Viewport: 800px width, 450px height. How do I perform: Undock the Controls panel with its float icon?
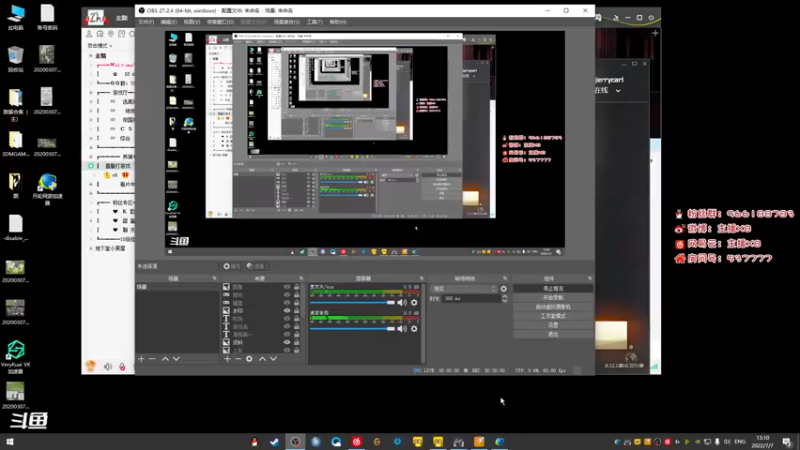coord(590,279)
